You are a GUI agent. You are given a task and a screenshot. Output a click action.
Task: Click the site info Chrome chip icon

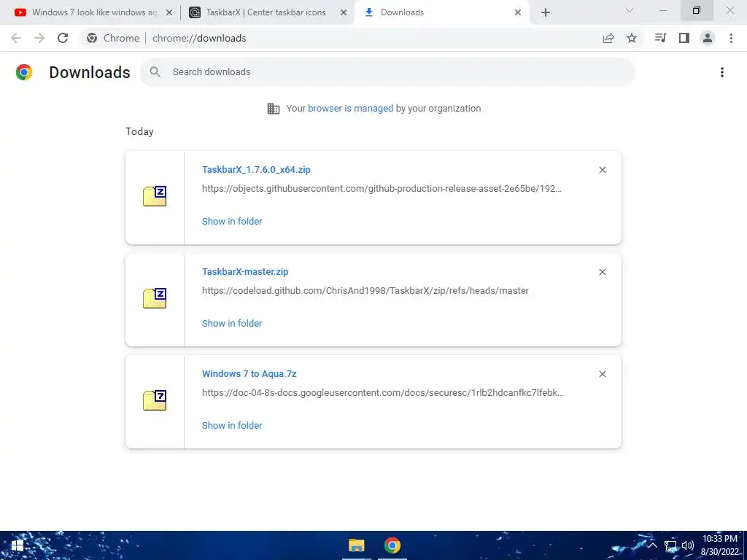(x=92, y=38)
